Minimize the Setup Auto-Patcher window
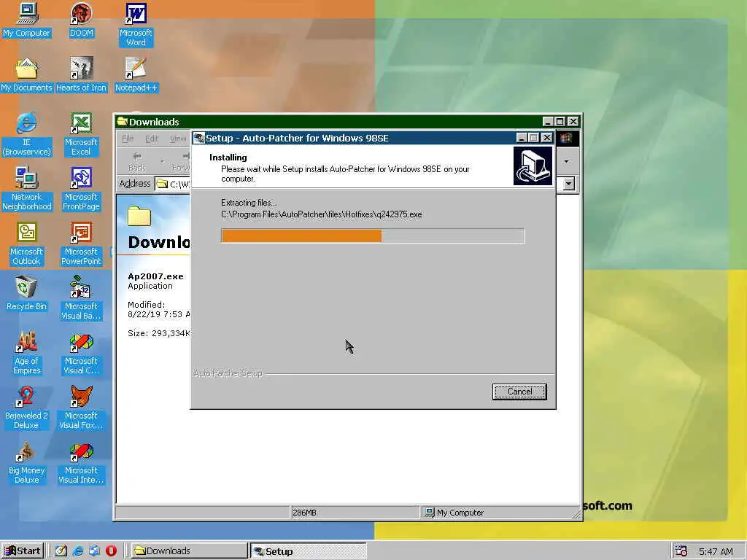 [522, 138]
